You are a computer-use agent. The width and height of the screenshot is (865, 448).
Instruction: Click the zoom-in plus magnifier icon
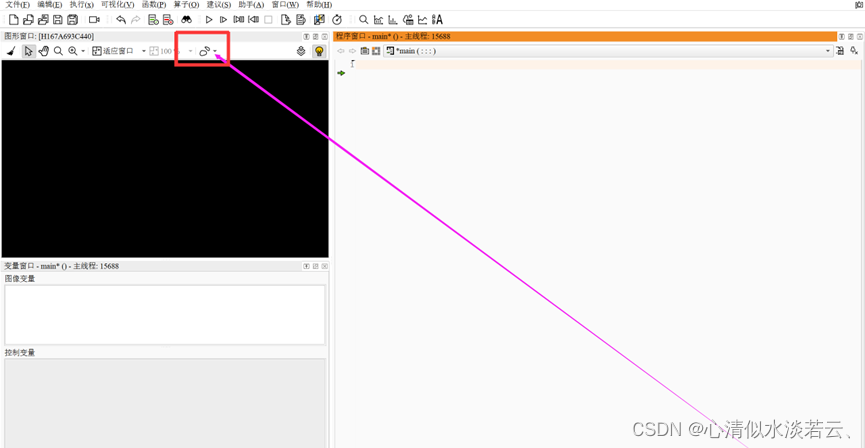[73, 51]
